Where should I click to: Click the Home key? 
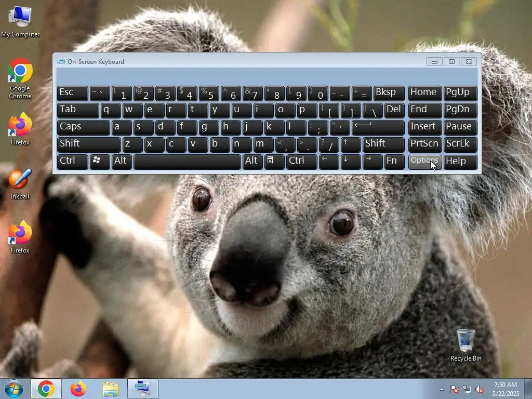point(425,94)
